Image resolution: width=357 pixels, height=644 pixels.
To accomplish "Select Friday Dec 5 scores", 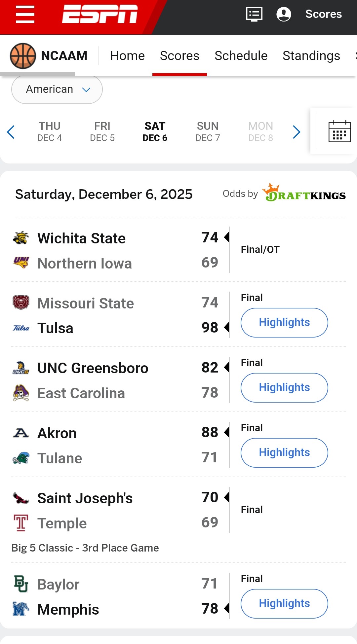I will pyautogui.click(x=102, y=131).
